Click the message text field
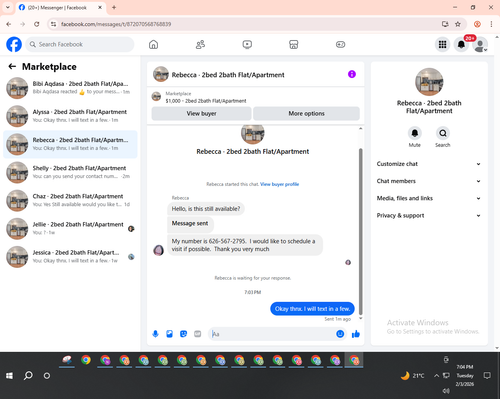 pyautogui.click(x=273, y=334)
